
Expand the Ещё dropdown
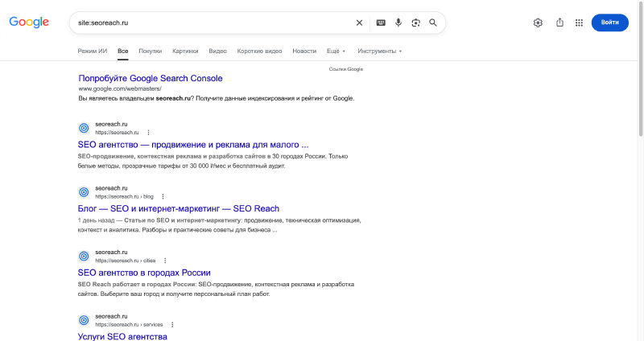(336, 51)
